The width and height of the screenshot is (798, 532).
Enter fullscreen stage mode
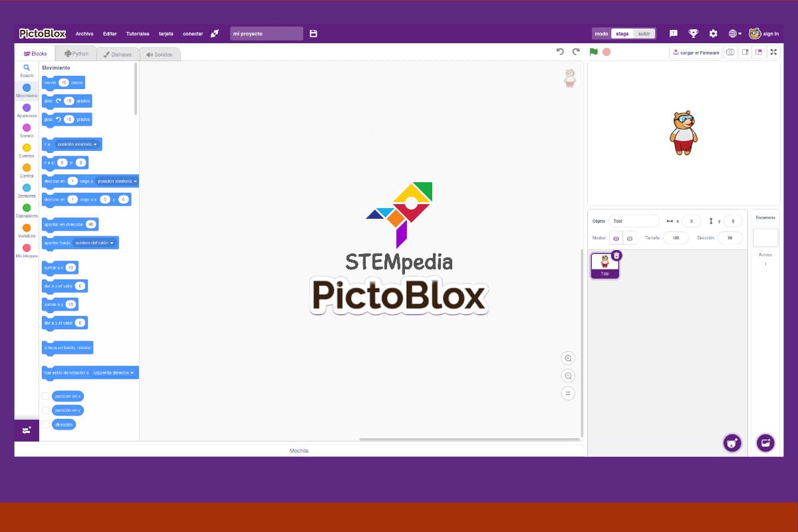773,52
